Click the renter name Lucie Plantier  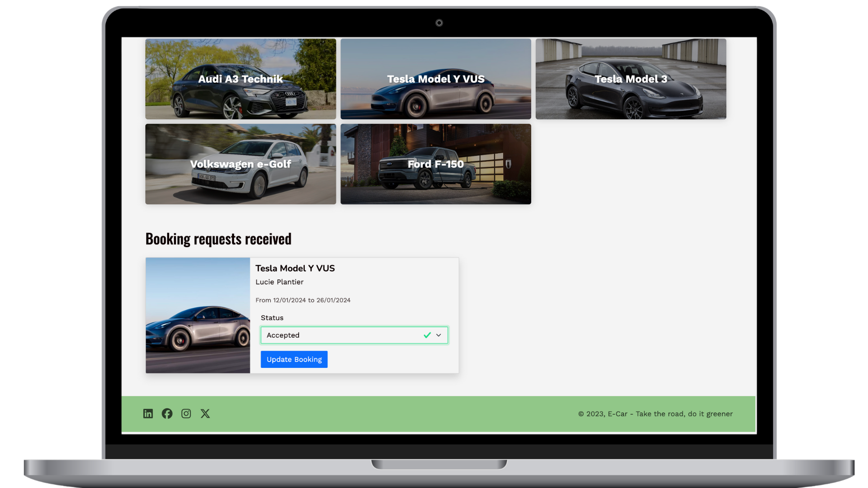coord(279,282)
